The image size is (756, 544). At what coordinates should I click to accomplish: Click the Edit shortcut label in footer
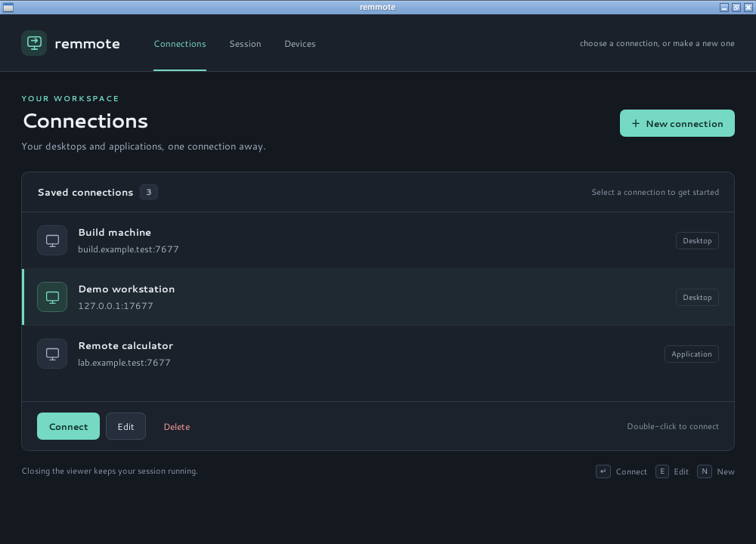[681, 471]
